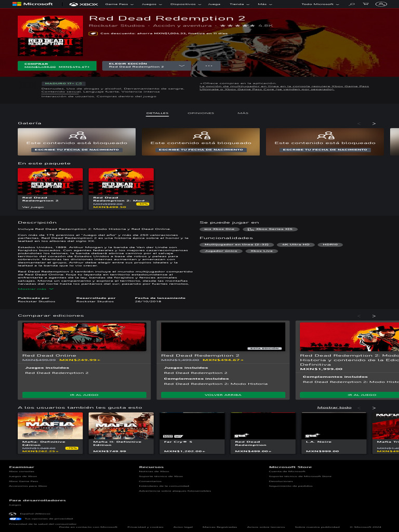The width and height of the screenshot is (399, 532).
Task: Expand the Tienda menu
Action: [239, 4]
